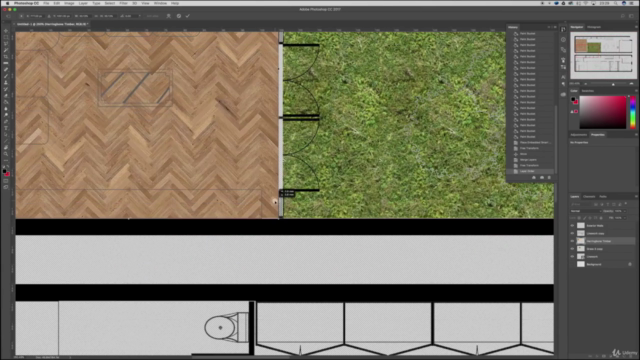The height and width of the screenshot is (360, 640).
Task: Hide the Linework layer
Action: click(x=572, y=256)
